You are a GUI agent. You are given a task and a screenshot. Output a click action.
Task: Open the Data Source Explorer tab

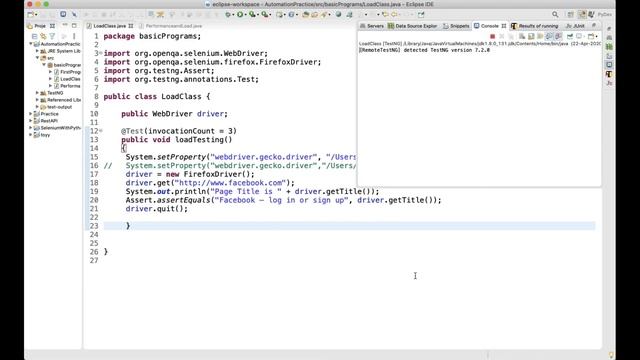[x=413, y=26]
